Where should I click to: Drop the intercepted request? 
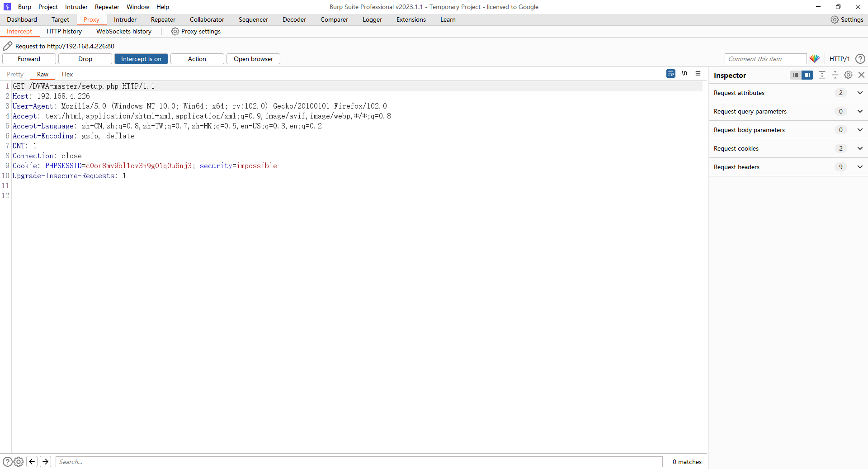(x=85, y=59)
